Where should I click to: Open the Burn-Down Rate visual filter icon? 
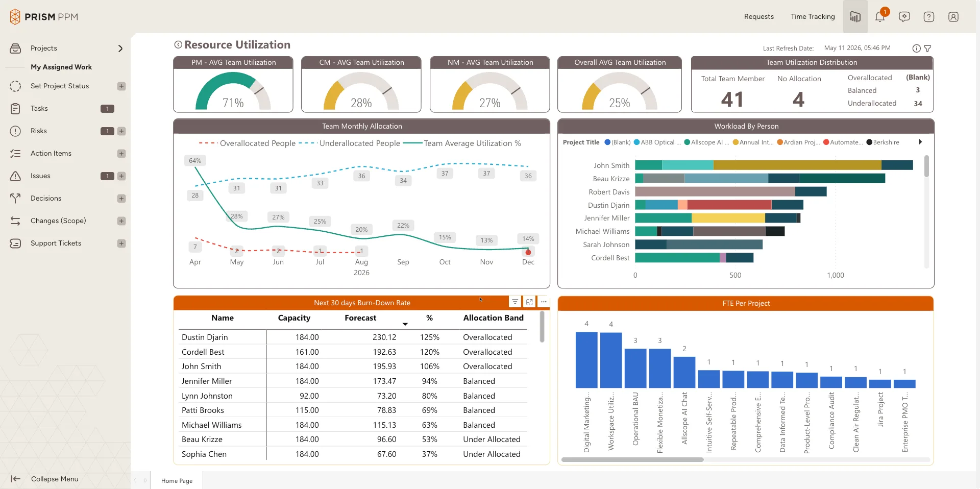click(515, 302)
